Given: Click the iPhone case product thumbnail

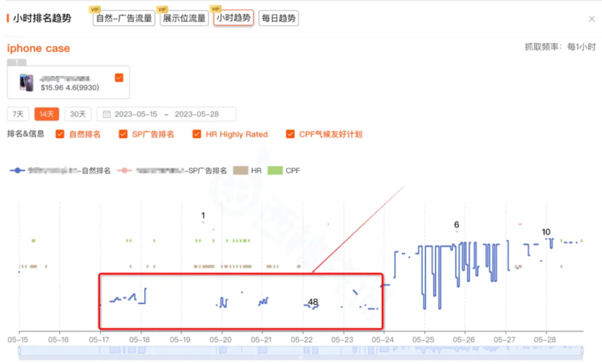Looking at the screenshot, I should pos(26,83).
